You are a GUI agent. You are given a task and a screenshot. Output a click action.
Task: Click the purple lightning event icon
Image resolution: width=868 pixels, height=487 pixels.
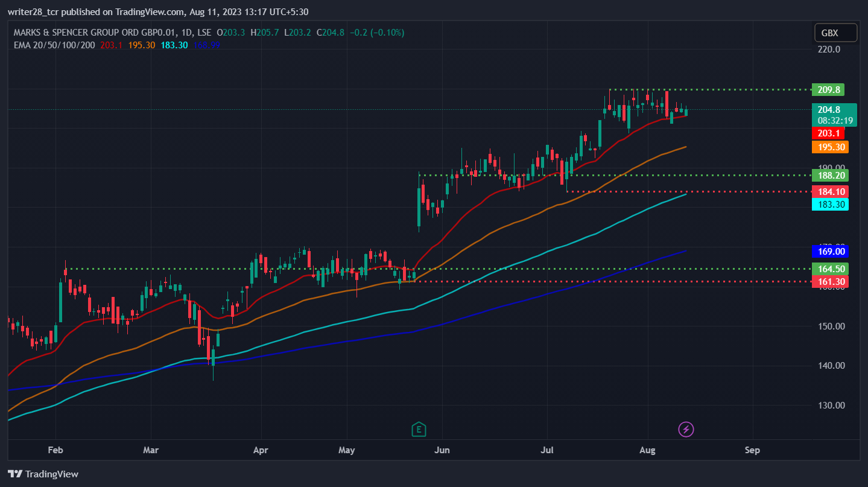[x=686, y=430]
